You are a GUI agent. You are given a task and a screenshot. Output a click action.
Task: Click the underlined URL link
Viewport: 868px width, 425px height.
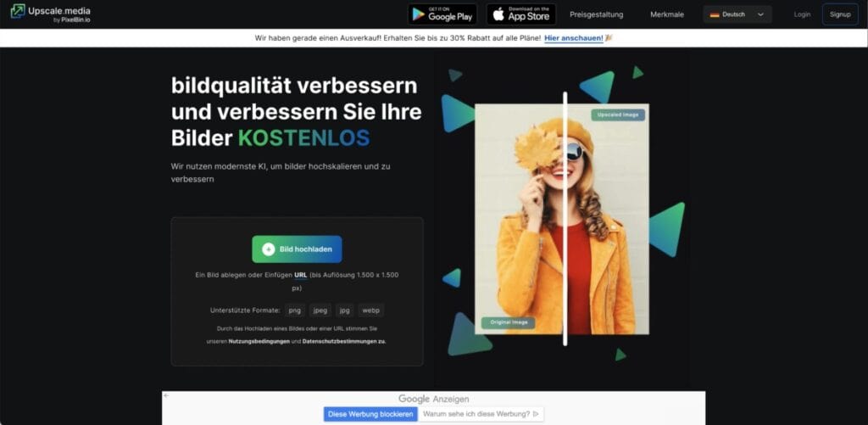point(301,275)
